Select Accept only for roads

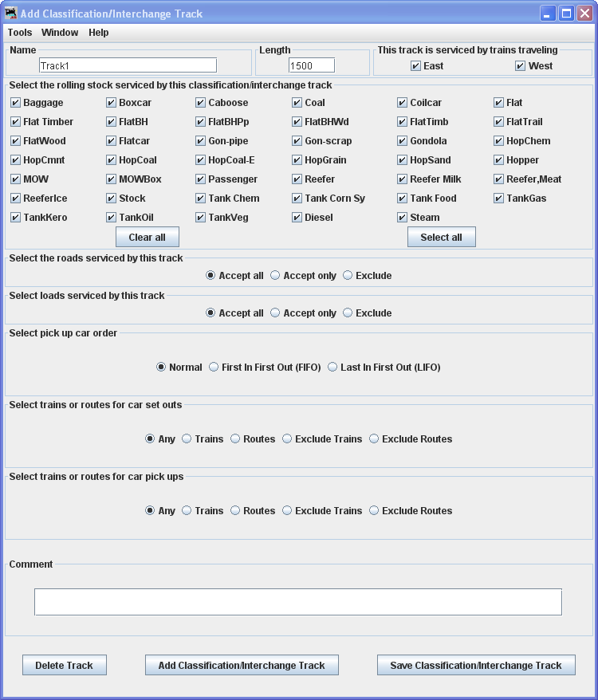pyautogui.click(x=275, y=276)
